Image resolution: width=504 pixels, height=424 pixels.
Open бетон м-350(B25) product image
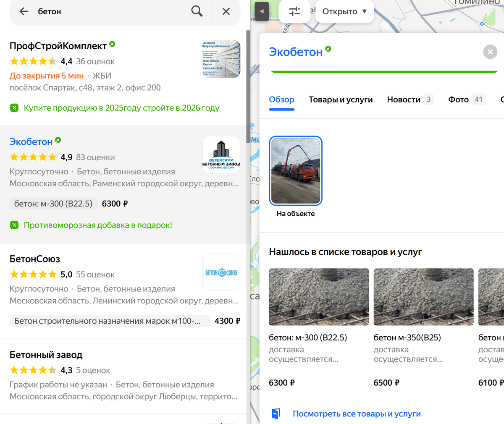point(423,297)
